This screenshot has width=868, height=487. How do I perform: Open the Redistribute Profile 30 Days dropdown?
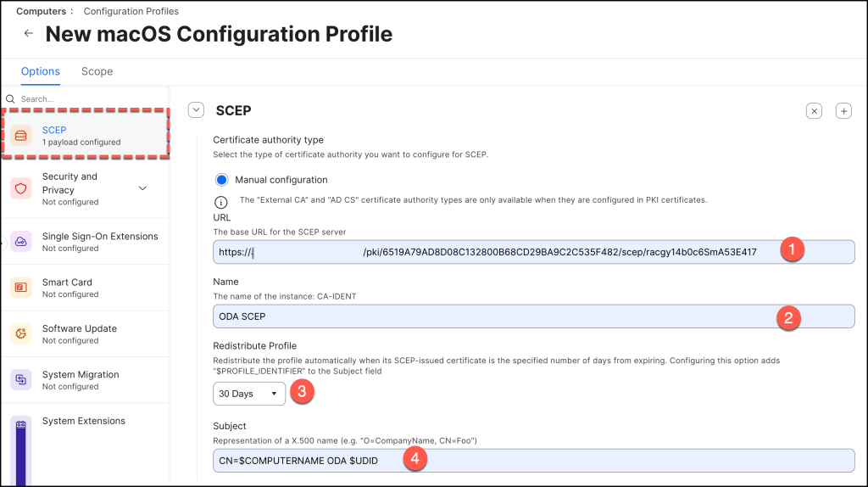248,394
